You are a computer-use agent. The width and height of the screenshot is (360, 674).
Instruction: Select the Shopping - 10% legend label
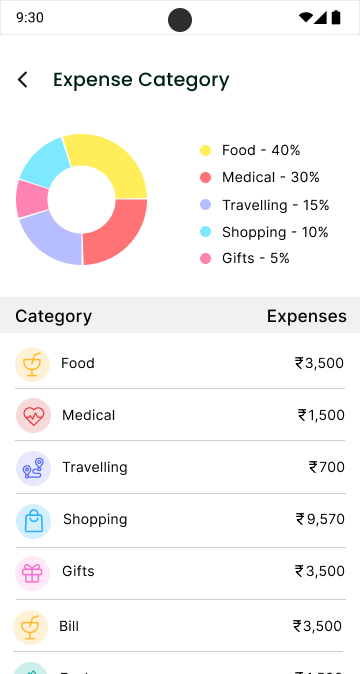coord(275,233)
